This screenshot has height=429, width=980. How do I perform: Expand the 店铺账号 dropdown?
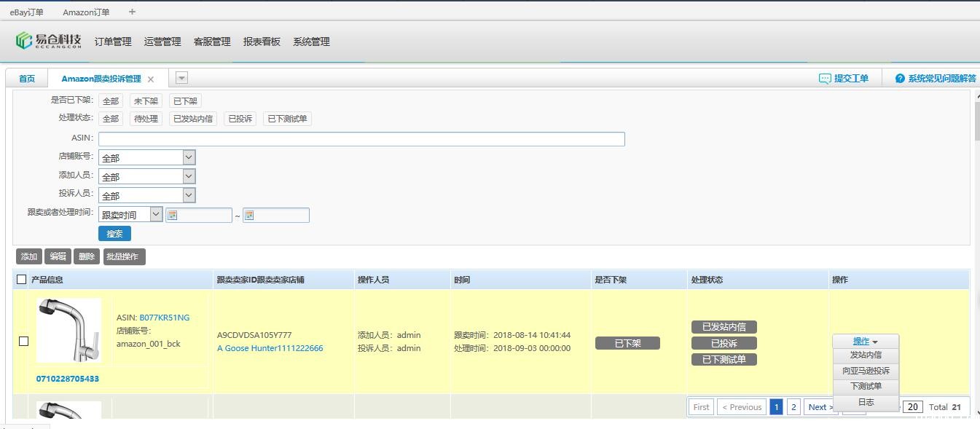(189, 157)
